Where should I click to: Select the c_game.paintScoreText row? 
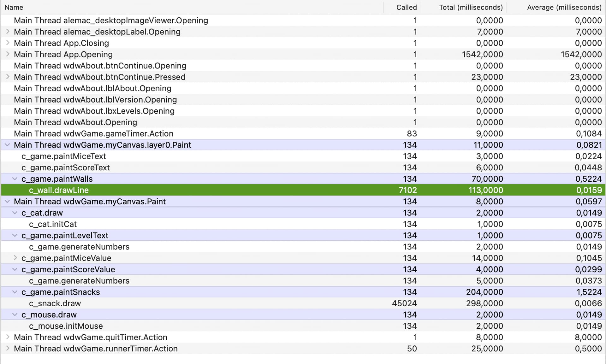pyautogui.click(x=303, y=168)
